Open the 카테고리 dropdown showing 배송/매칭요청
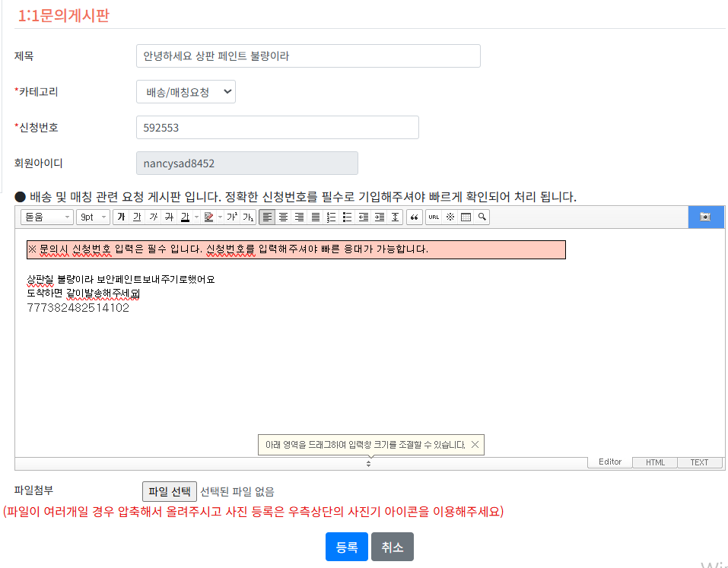728x568 pixels. pos(186,92)
